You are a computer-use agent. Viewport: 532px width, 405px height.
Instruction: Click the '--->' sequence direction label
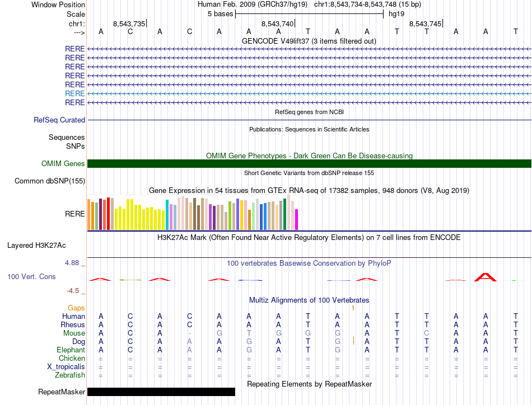[79, 32]
